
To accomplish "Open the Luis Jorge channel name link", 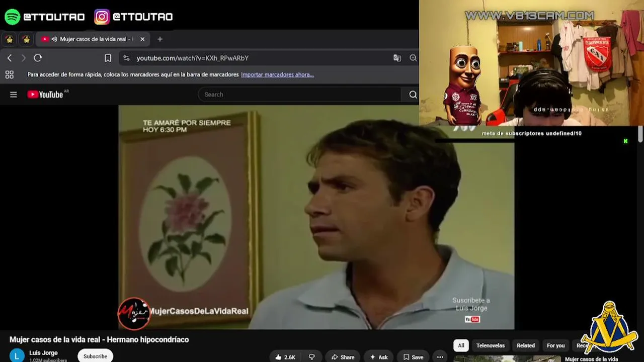I will point(43,353).
